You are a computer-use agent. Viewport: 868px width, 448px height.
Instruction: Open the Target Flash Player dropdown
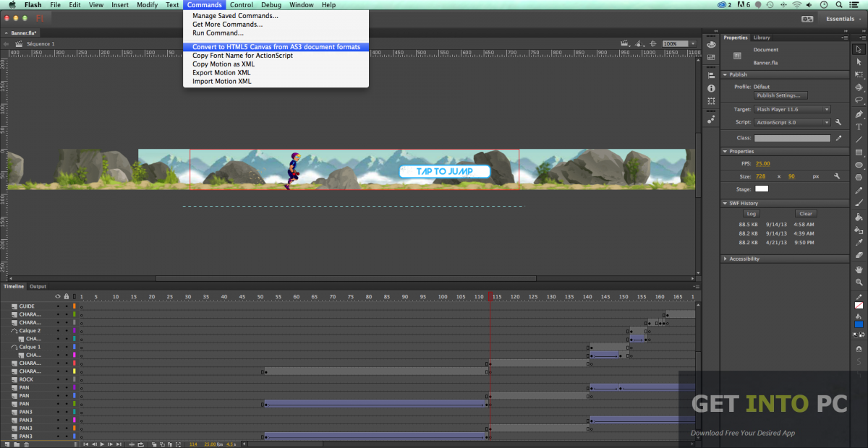[x=792, y=109]
